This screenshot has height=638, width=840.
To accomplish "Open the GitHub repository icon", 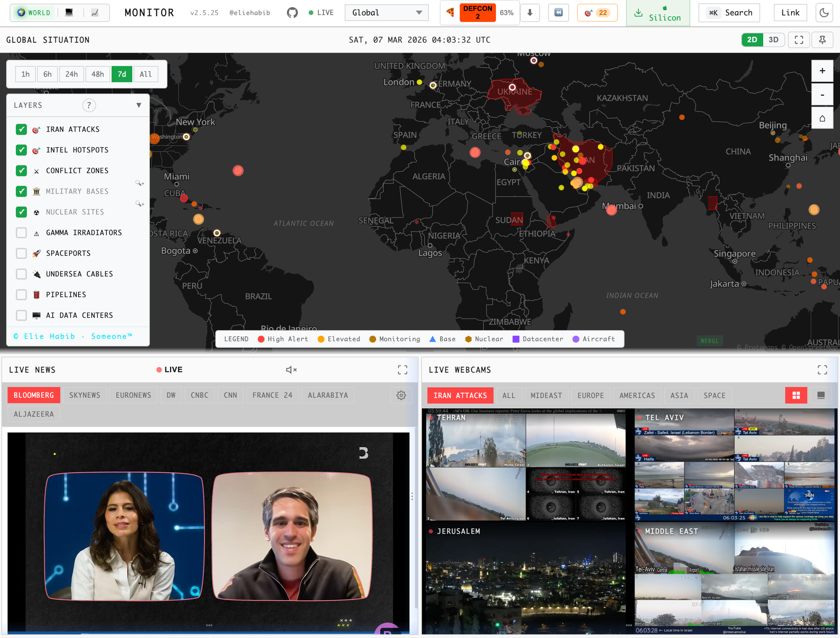I will click(292, 13).
